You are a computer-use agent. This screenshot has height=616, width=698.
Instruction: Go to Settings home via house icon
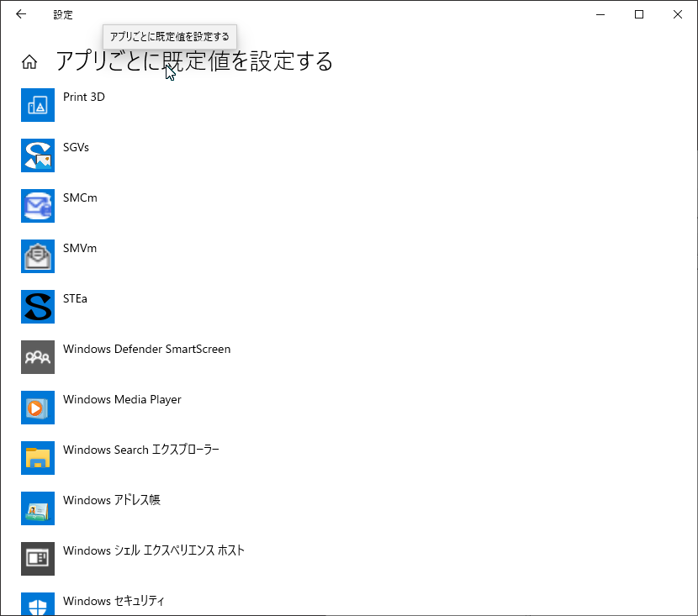tap(29, 62)
